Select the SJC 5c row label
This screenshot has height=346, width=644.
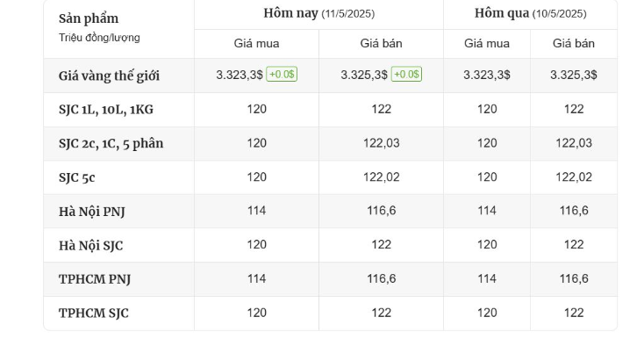(x=77, y=177)
